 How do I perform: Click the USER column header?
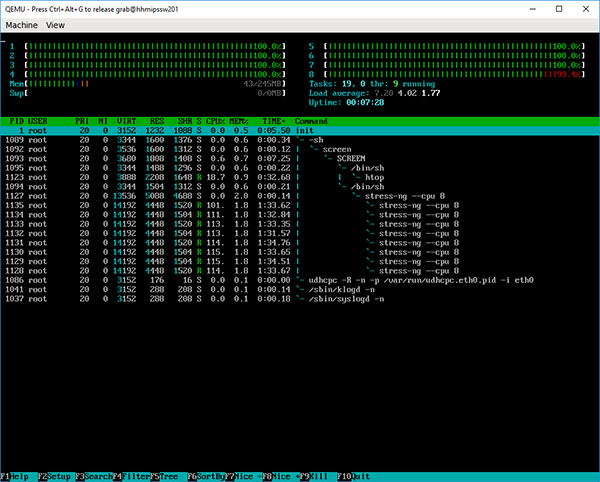pos(38,121)
